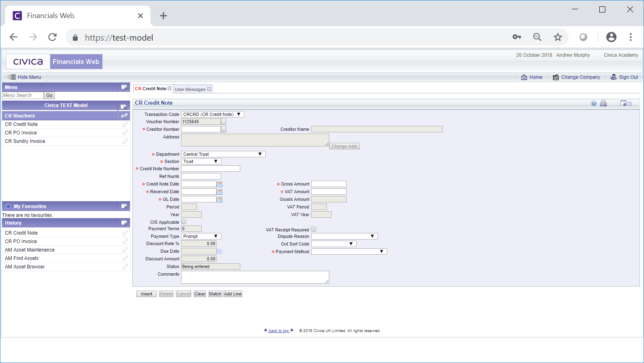Image resolution: width=644 pixels, height=363 pixels.
Task: Click the Hide Menu icon
Action: coord(11,77)
